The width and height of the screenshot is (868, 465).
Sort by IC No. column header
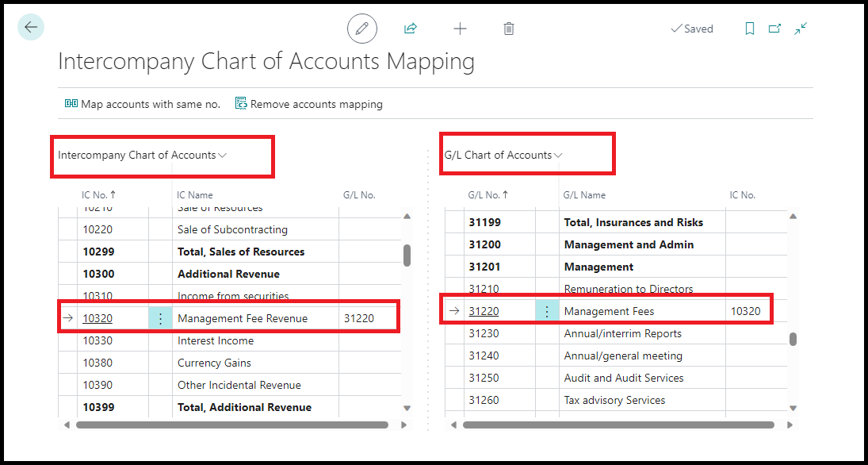[x=98, y=194]
